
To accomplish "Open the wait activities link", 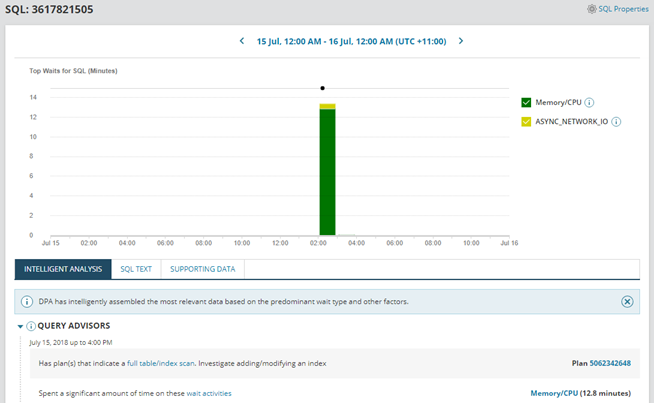I will click(208, 393).
